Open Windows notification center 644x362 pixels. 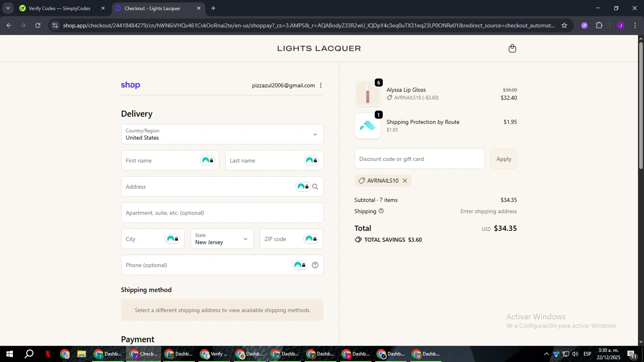coord(632,354)
